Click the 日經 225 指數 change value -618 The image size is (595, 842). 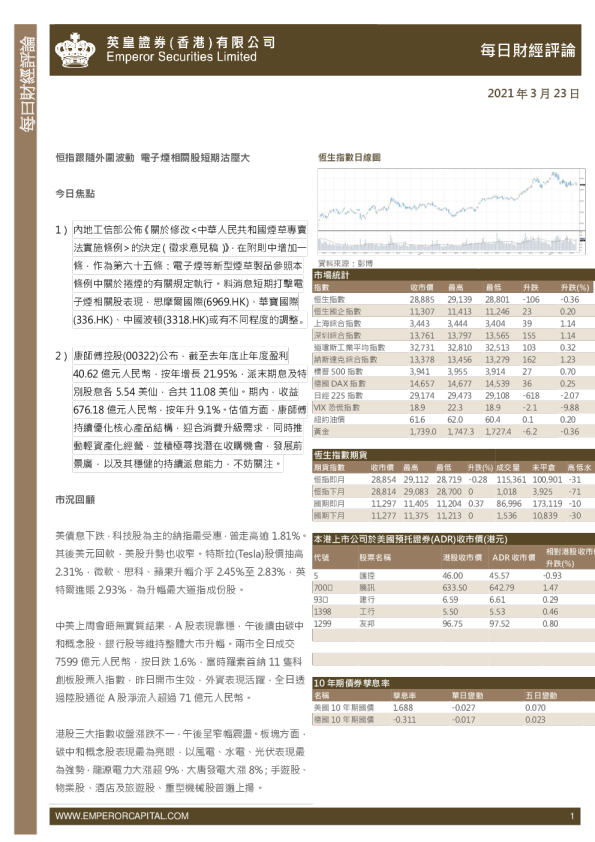coord(531,396)
